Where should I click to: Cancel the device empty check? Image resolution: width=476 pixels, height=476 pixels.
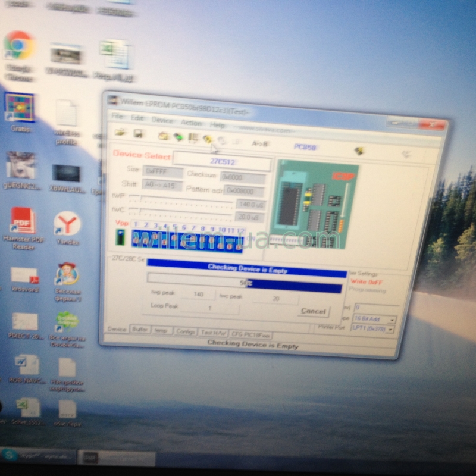point(314,311)
